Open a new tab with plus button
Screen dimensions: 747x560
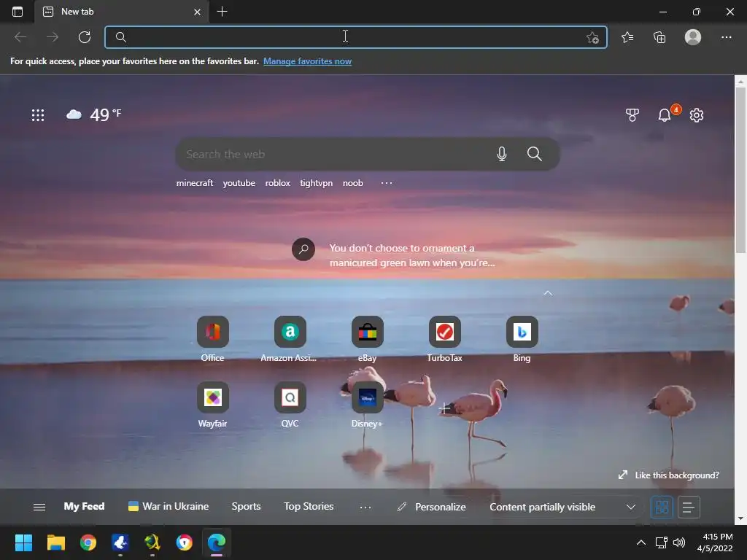coord(222,12)
